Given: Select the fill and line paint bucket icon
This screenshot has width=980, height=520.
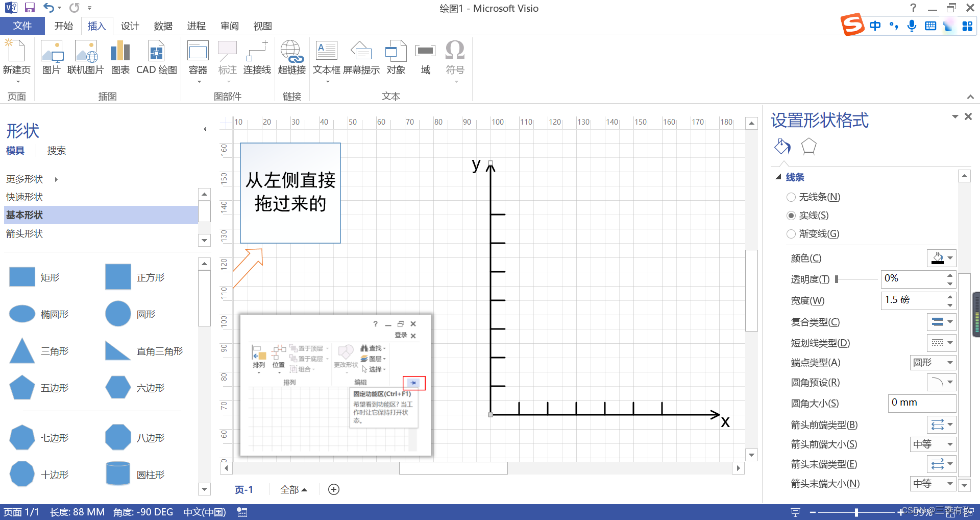Looking at the screenshot, I should click(x=781, y=147).
